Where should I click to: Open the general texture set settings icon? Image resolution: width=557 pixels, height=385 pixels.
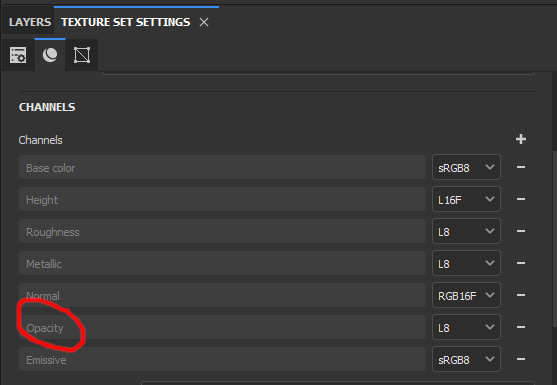(x=18, y=55)
